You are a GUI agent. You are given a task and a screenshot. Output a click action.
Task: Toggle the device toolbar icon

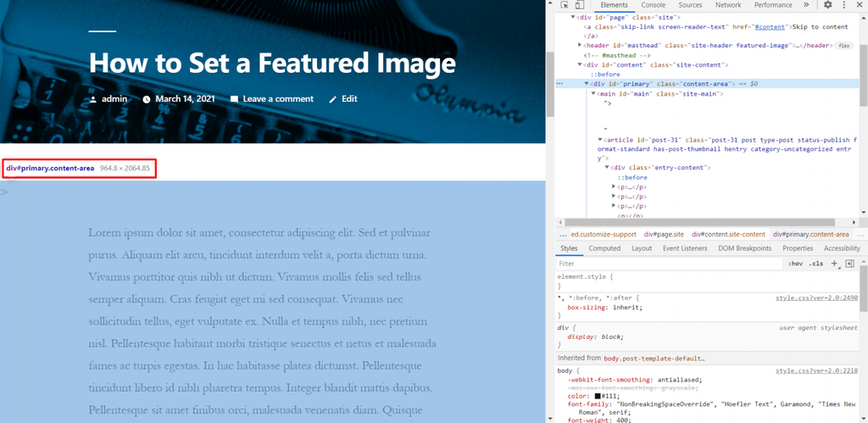579,5
